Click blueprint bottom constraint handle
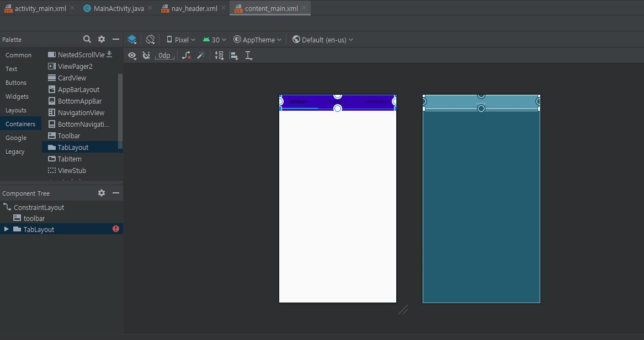 (x=481, y=108)
